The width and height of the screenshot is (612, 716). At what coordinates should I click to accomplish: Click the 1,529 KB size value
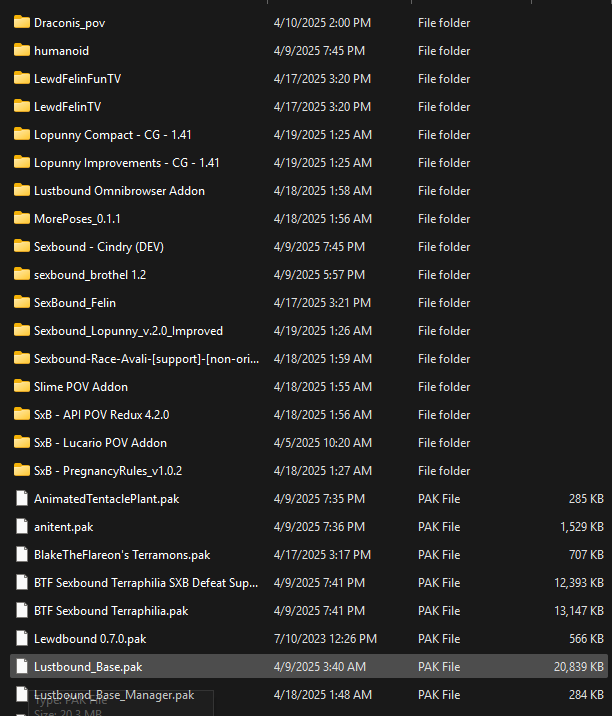coord(582,527)
